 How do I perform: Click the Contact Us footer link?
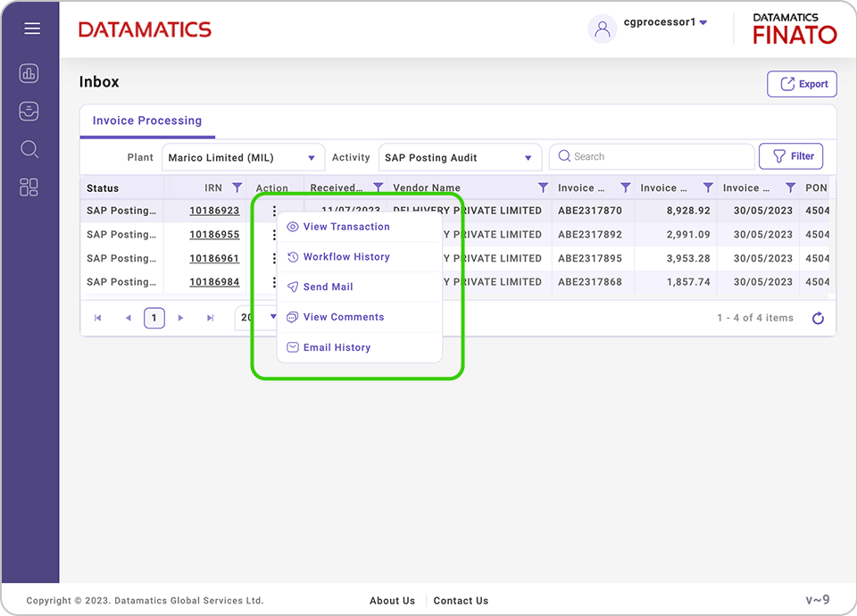[x=461, y=601]
